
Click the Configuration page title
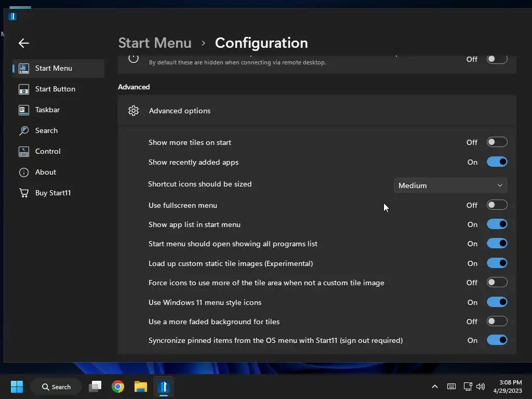click(x=261, y=43)
